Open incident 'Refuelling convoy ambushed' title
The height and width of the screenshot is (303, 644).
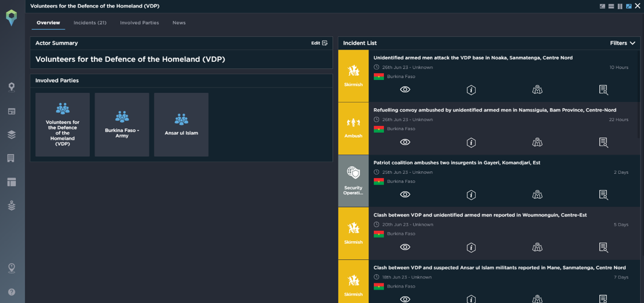(495, 110)
